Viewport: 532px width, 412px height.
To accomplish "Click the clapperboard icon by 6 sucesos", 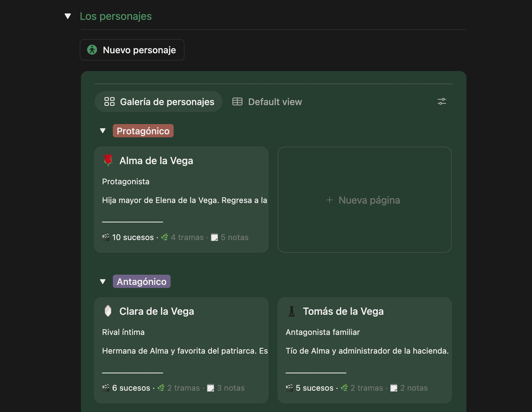I will [106, 388].
